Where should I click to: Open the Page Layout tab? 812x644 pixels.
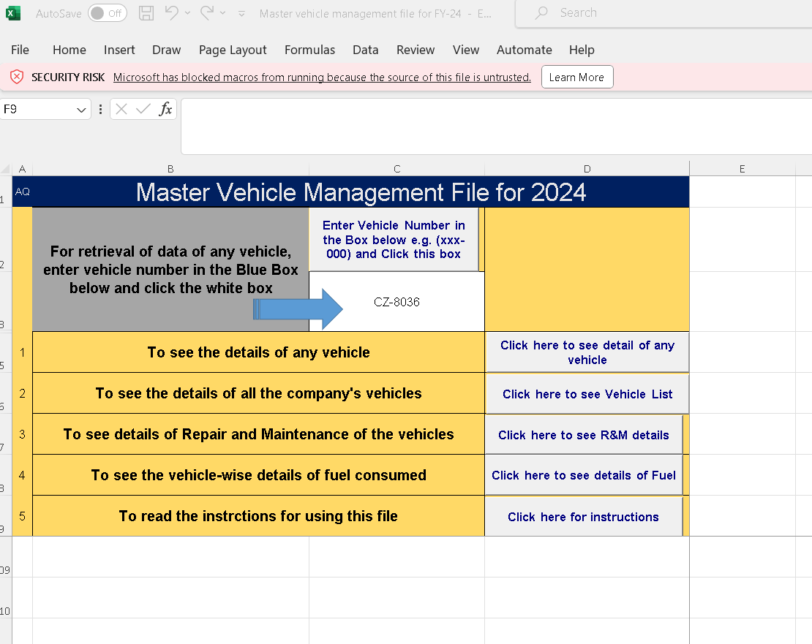233,50
